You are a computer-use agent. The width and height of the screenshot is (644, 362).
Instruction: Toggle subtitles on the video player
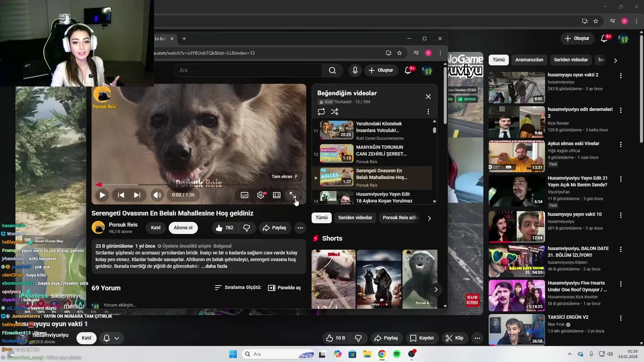(x=245, y=195)
